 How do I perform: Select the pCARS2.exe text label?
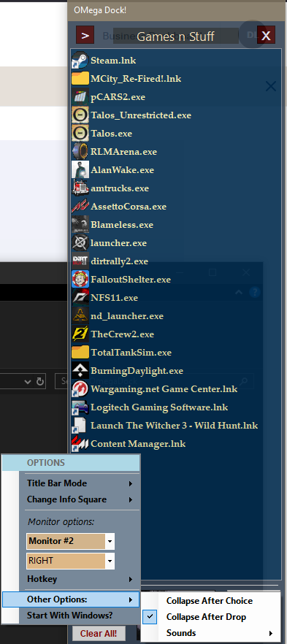click(118, 97)
